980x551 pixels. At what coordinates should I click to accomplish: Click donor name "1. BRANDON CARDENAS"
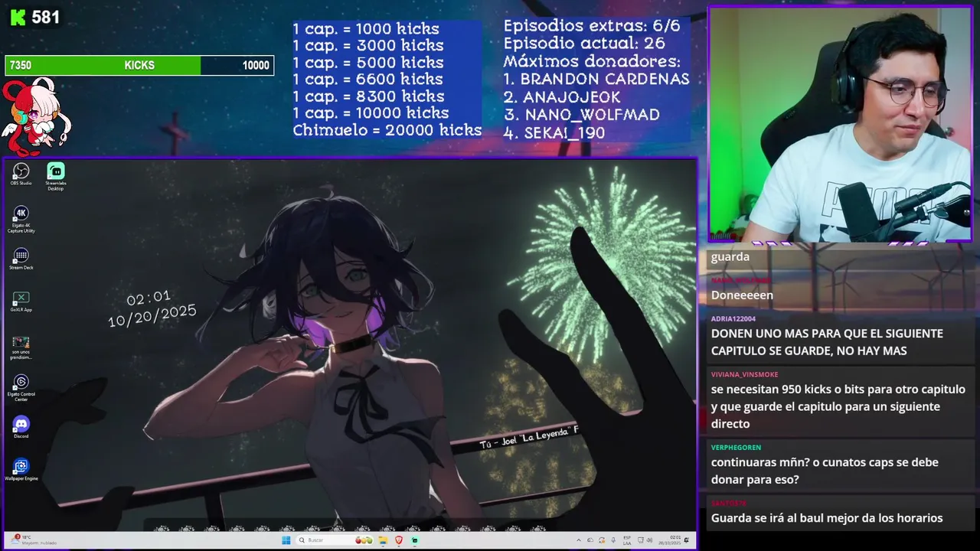click(596, 79)
